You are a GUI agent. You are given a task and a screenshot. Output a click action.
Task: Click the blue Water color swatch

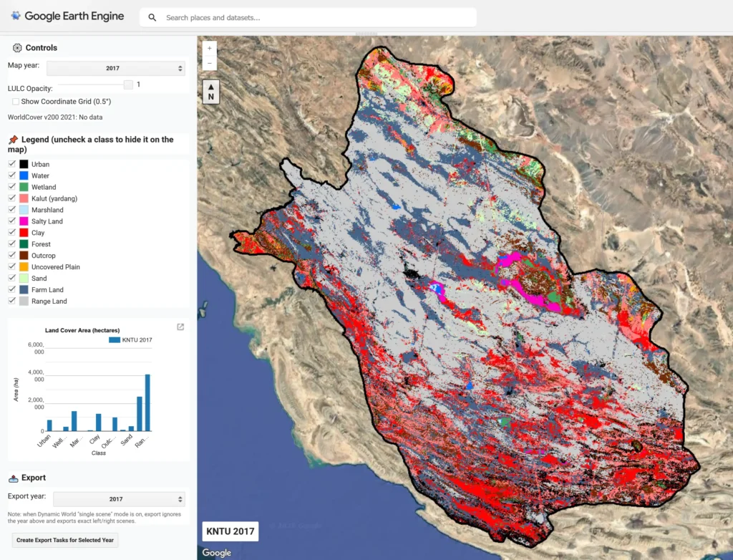[x=24, y=176]
